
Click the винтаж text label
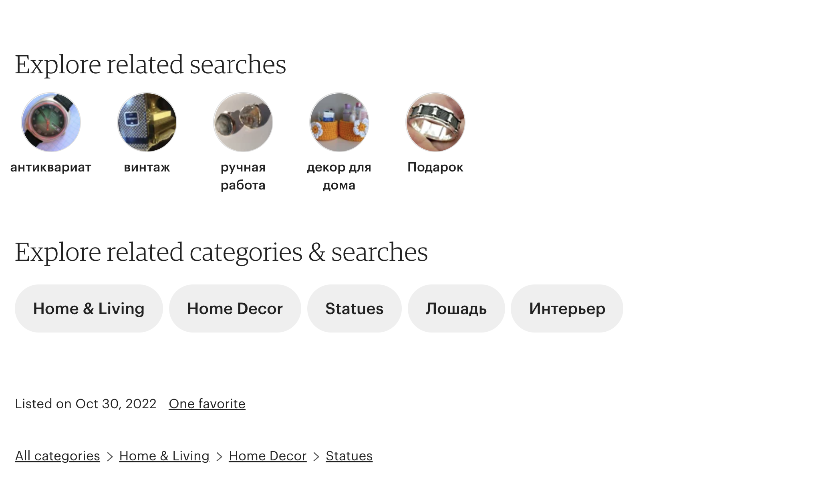point(147,167)
